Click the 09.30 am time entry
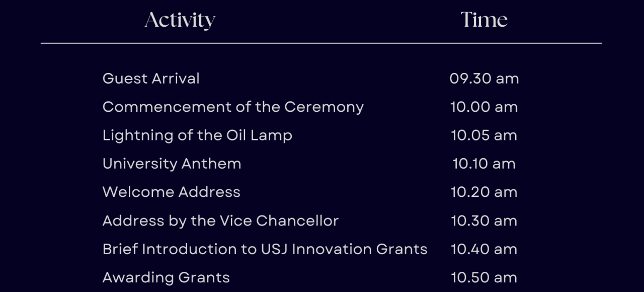 coord(484,79)
